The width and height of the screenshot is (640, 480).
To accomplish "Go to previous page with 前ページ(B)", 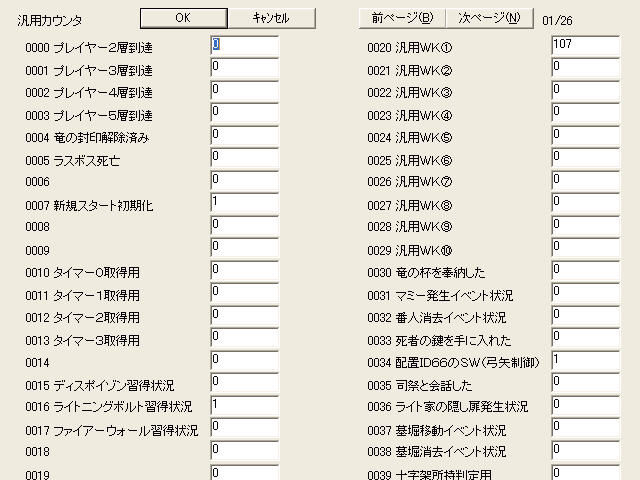I will point(402,18).
